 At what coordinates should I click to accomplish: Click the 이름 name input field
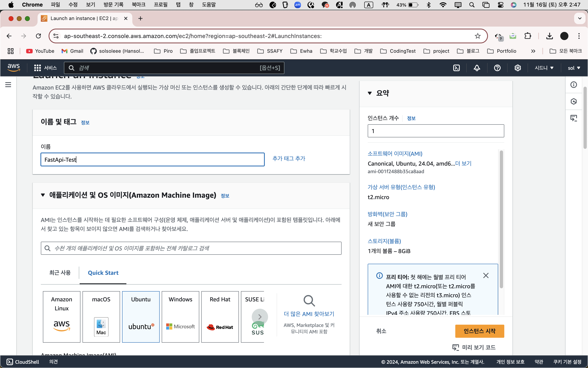pos(153,160)
